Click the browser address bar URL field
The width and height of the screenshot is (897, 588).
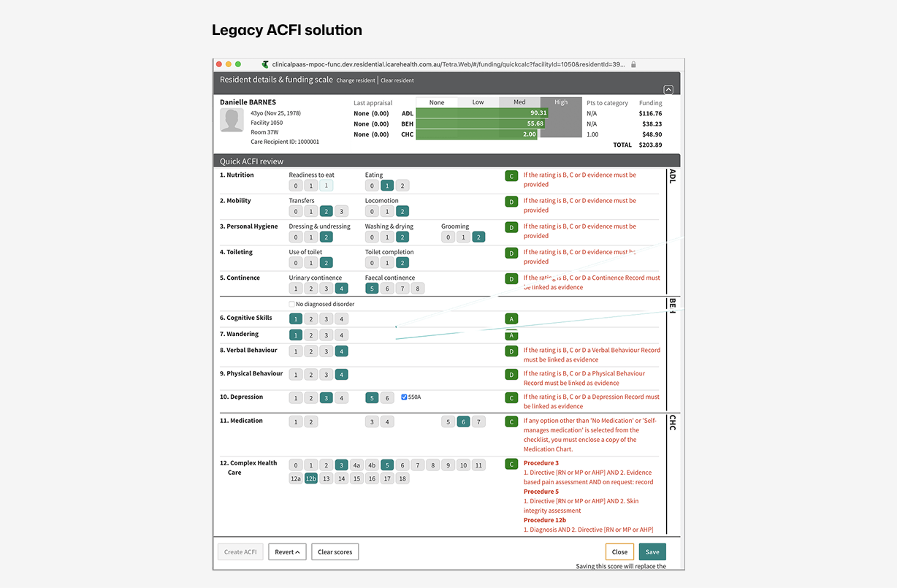tap(438, 64)
